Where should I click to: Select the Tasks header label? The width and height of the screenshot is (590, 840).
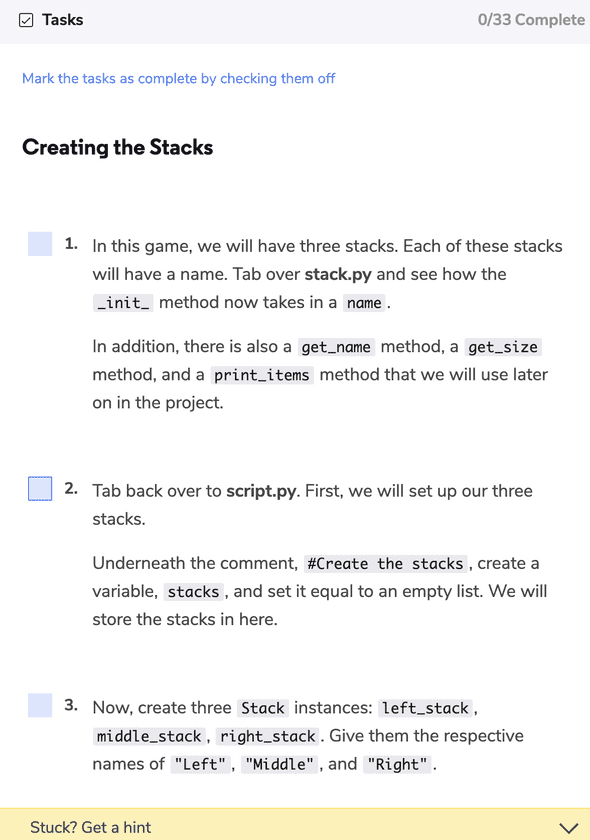(63, 20)
